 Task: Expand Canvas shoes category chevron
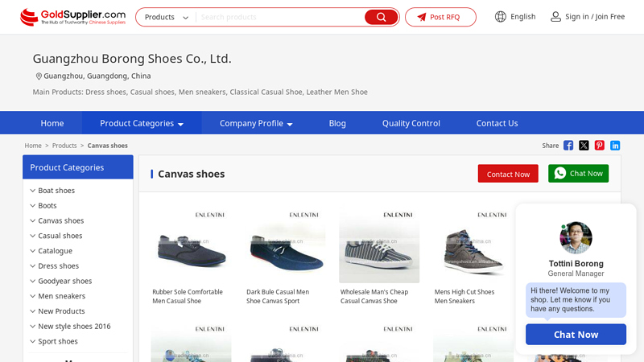(x=33, y=220)
